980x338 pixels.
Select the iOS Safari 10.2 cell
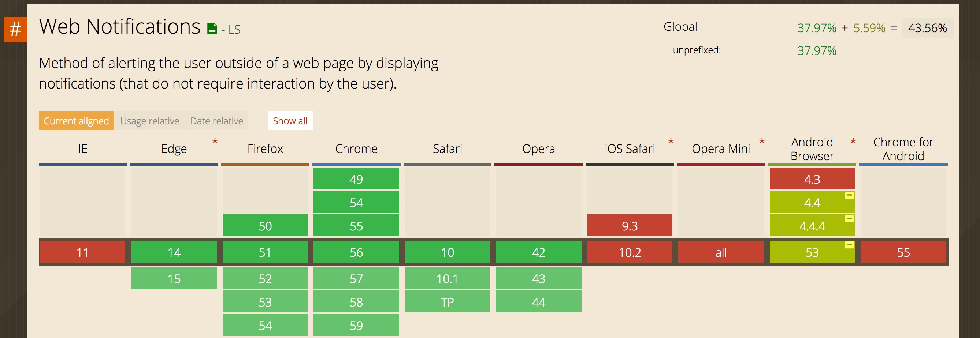coord(630,252)
